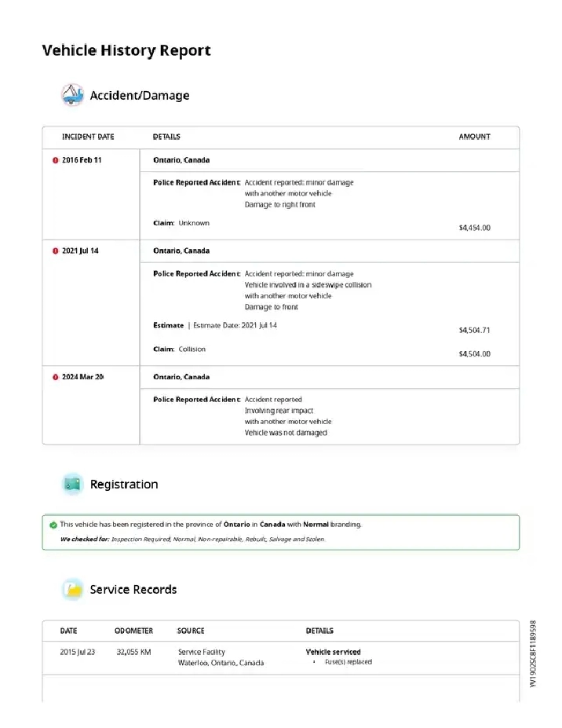Click the SOURCE column header in Service Records
562x728 pixels.
tap(191, 631)
